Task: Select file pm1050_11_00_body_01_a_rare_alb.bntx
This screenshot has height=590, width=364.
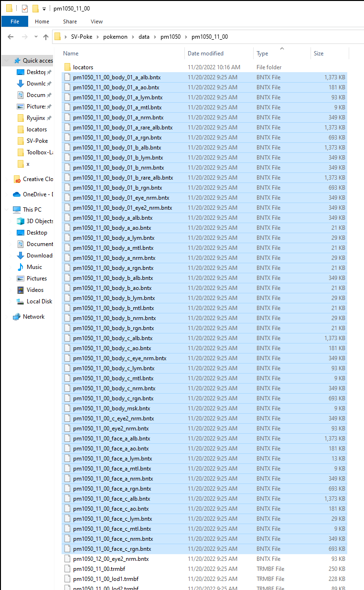Action: [x=204, y=128]
